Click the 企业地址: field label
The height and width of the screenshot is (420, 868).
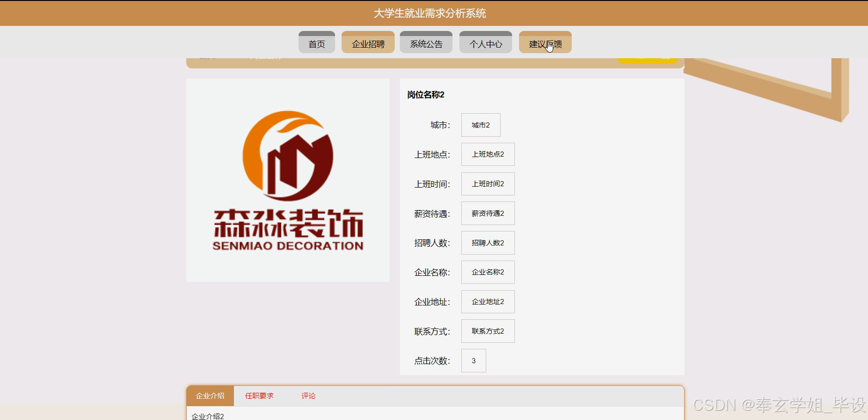point(432,302)
